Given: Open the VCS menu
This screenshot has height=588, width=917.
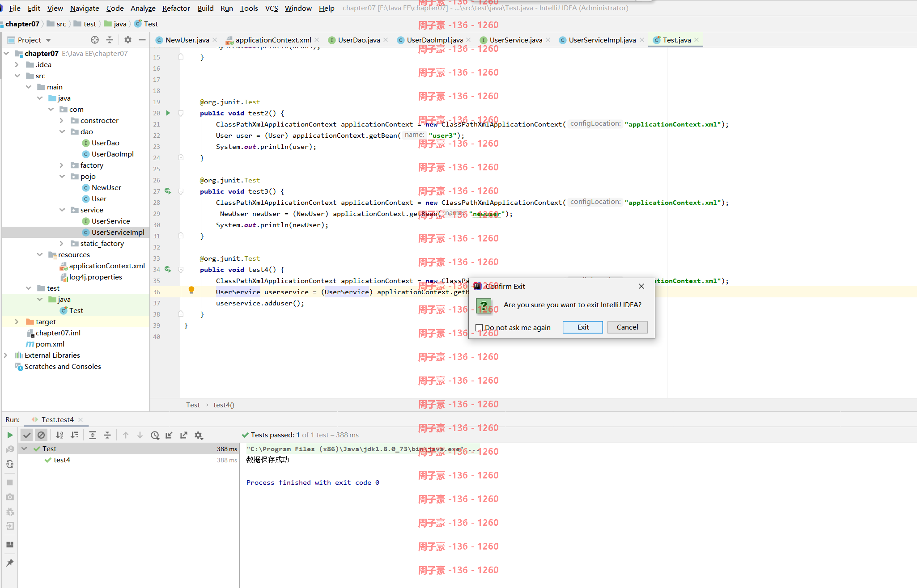Looking at the screenshot, I should (x=272, y=8).
